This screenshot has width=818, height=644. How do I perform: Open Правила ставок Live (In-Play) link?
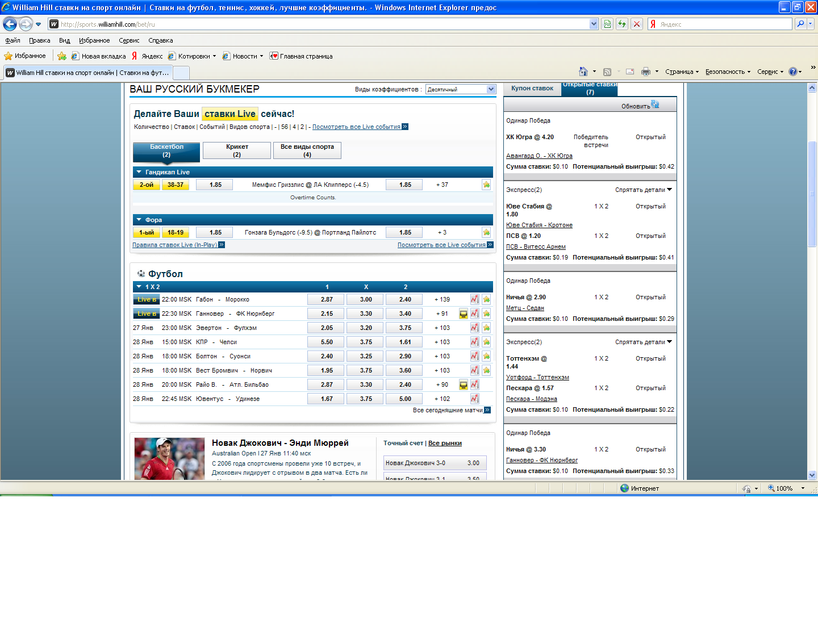(175, 245)
